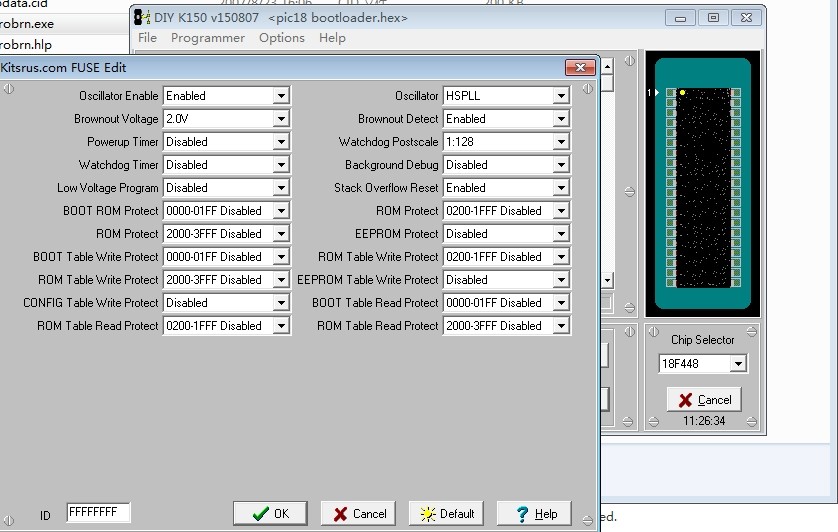
Task: Open Background Debug dropdown
Action: 561,165
